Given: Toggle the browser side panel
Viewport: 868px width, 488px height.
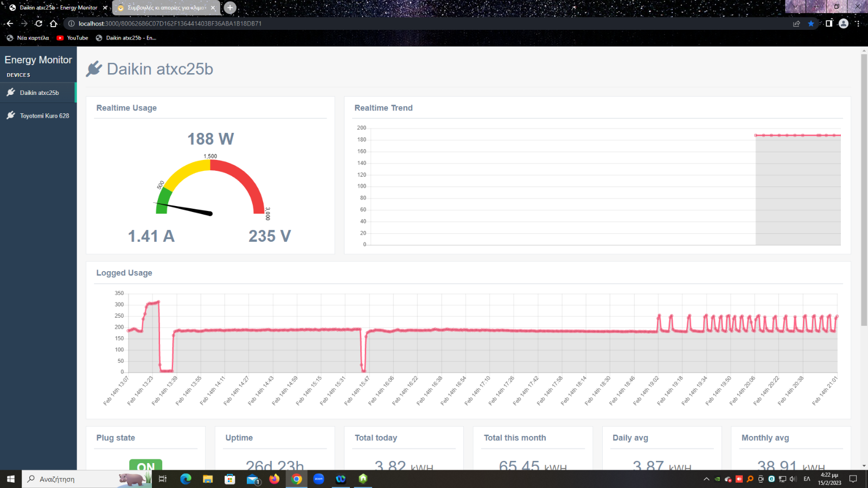Looking at the screenshot, I should coord(829,23).
